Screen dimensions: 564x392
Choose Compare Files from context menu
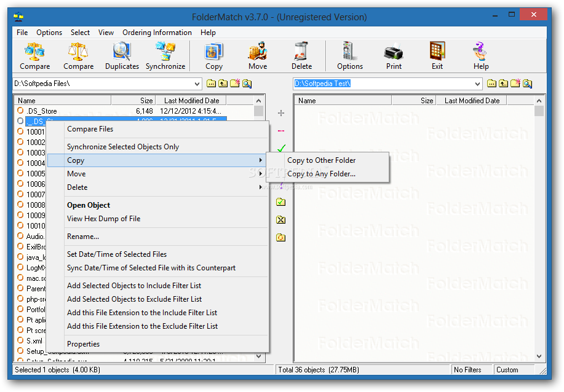pos(158,129)
